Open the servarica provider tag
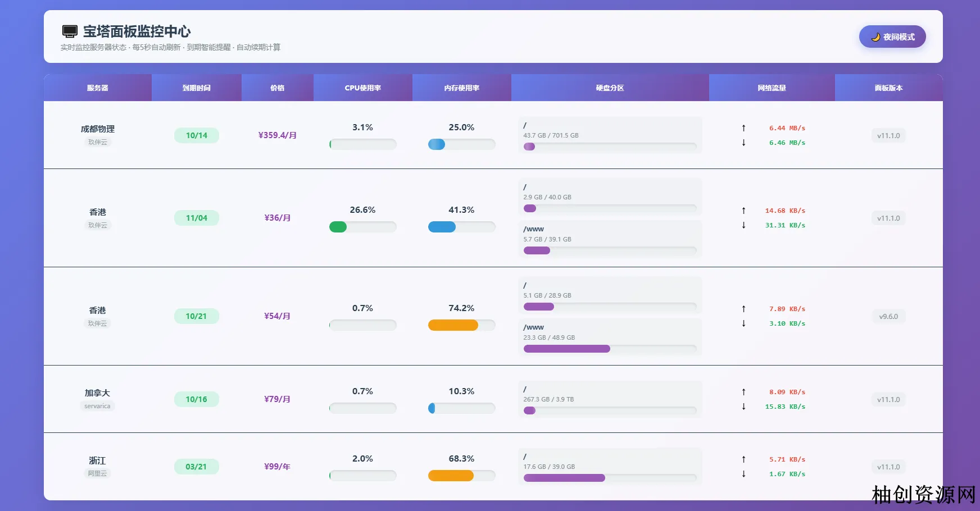The height and width of the screenshot is (511, 980). click(x=97, y=406)
